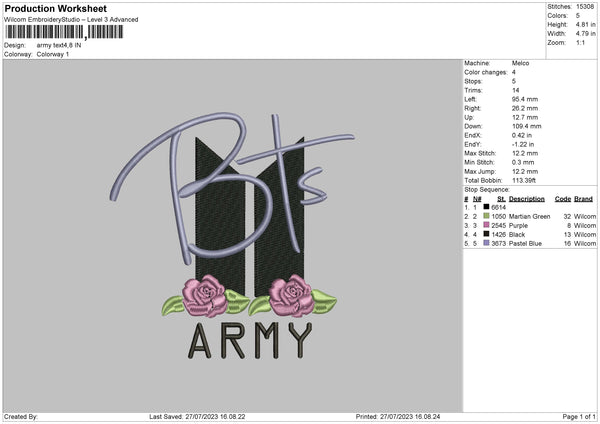Image resolution: width=600 pixels, height=424 pixels.
Task: Click the 'Last Saved' timestamp in footer
Action: click(197, 416)
